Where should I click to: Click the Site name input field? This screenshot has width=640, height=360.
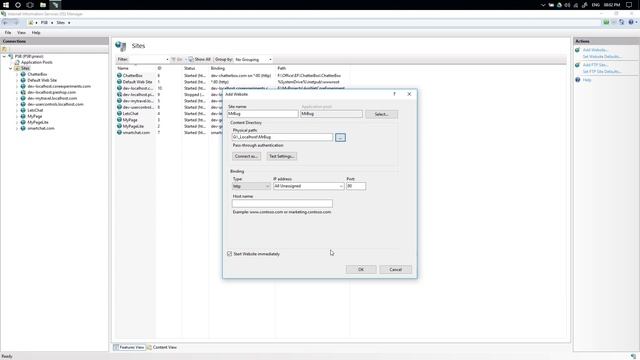pos(262,114)
